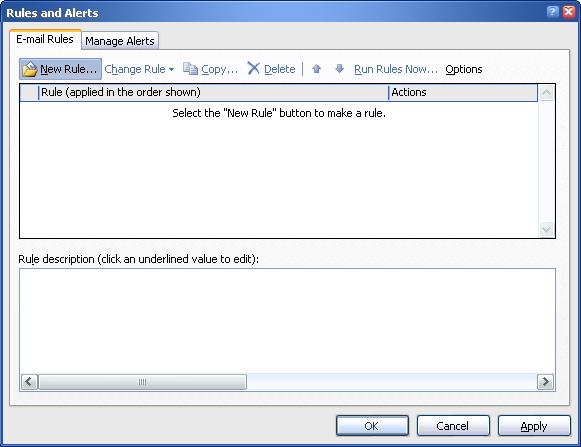This screenshot has width=581, height=447.
Task: Click Run Rules Now
Action: click(x=396, y=69)
